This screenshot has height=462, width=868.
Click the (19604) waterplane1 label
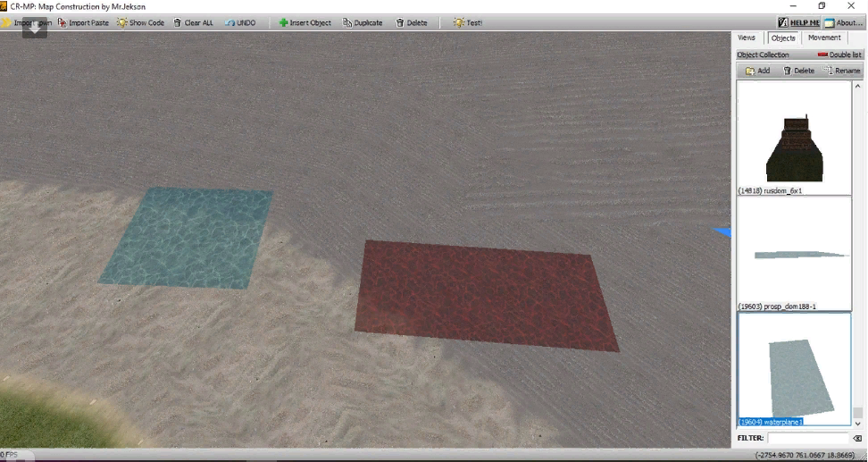(770, 422)
